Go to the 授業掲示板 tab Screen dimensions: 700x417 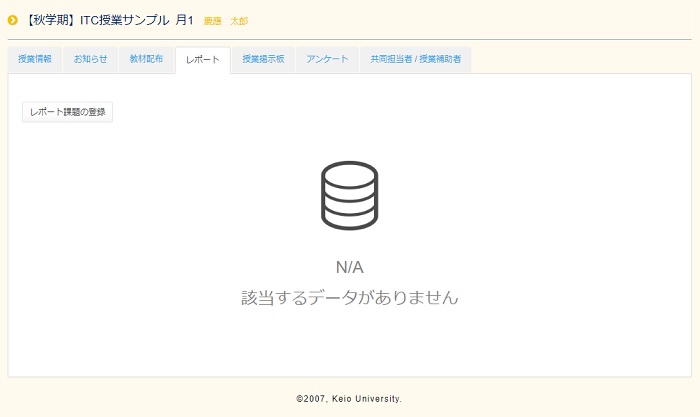[263, 60]
